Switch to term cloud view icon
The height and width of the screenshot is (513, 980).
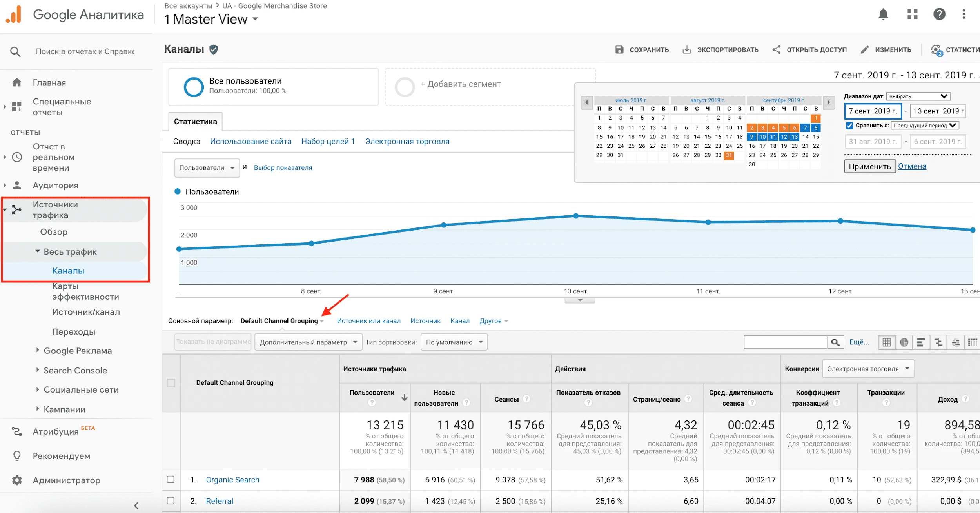pos(956,342)
